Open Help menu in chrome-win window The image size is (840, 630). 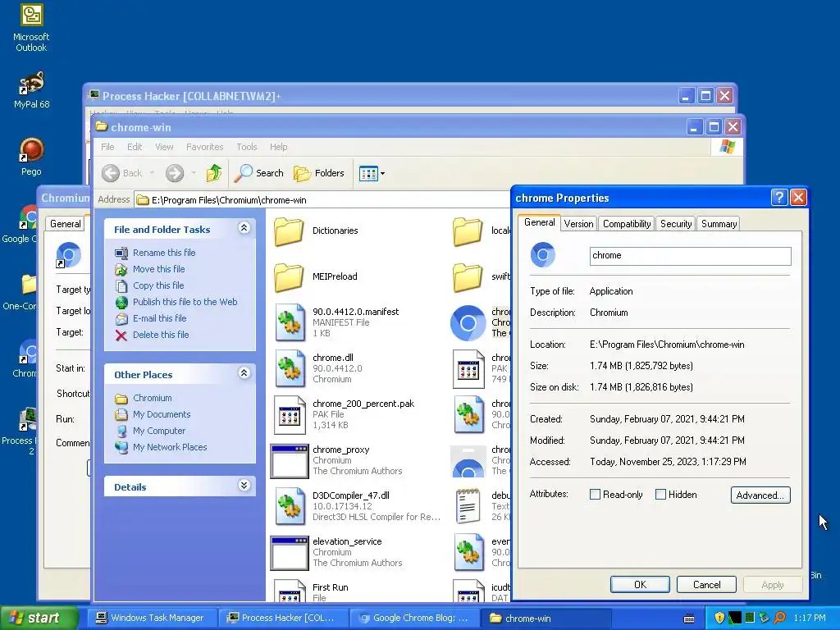(278, 147)
